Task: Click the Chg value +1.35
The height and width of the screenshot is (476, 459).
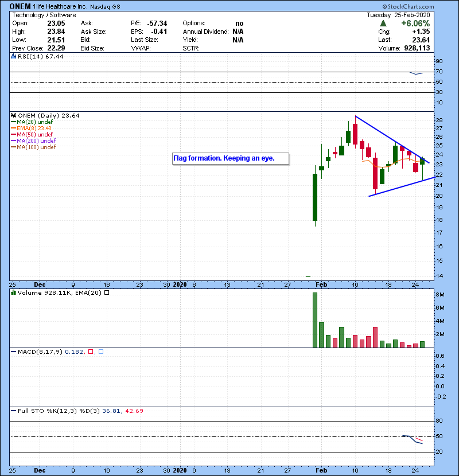Action: (421, 32)
